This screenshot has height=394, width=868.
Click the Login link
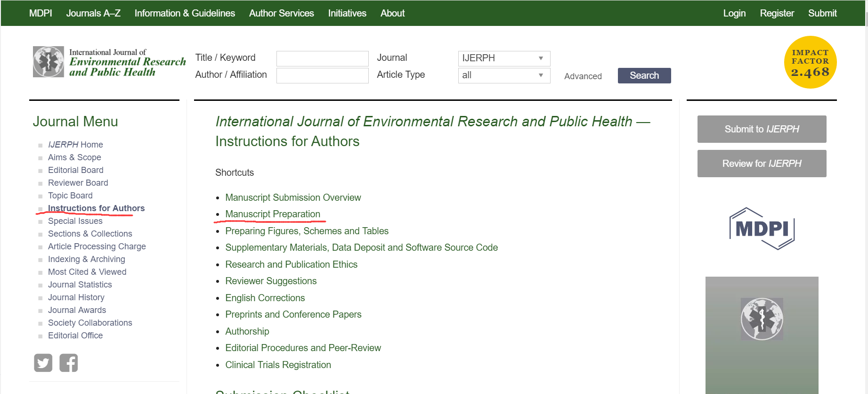(x=734, y=13)
